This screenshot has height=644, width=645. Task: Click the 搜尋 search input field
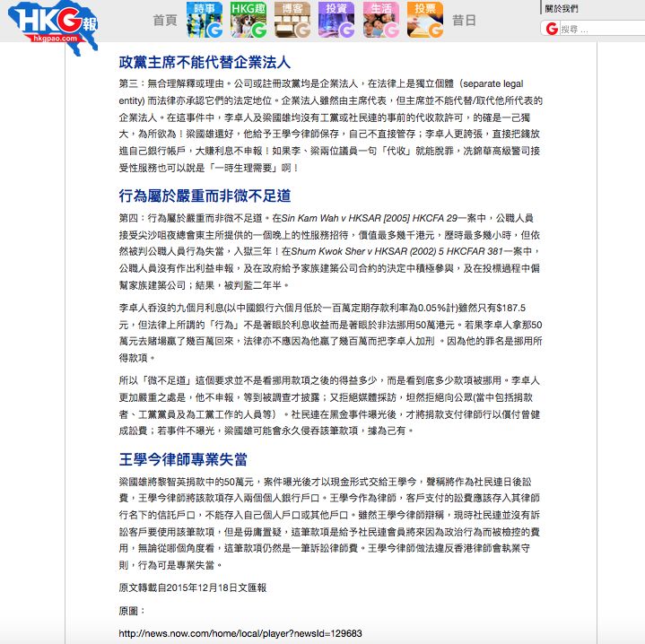[x=599, y=29]
